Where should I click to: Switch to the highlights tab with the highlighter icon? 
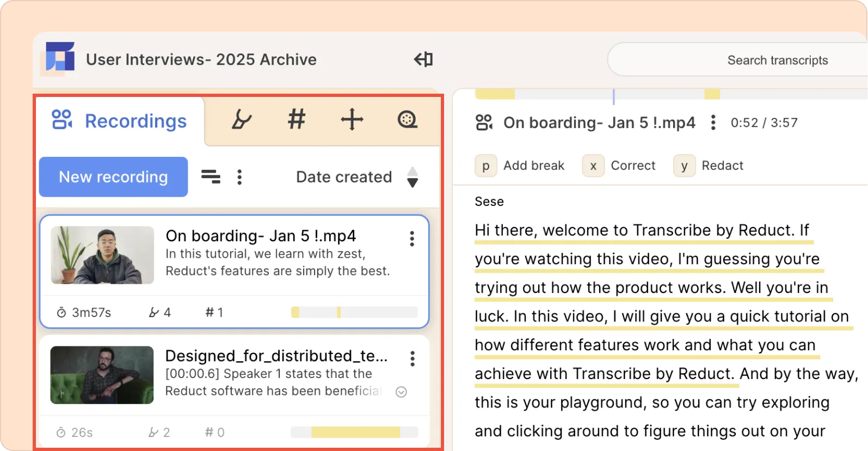(x=241, y=119)
